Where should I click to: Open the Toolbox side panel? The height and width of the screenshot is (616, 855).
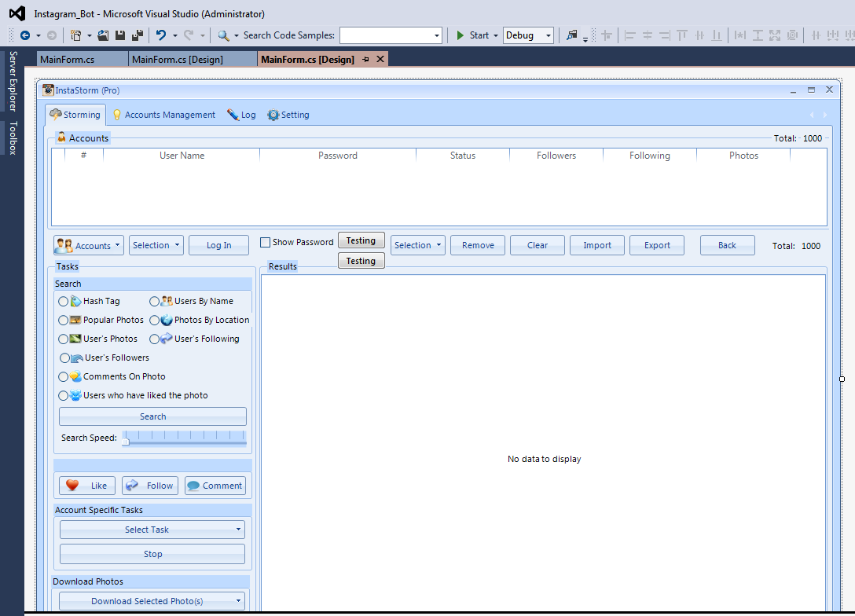(x=13, y=138)
